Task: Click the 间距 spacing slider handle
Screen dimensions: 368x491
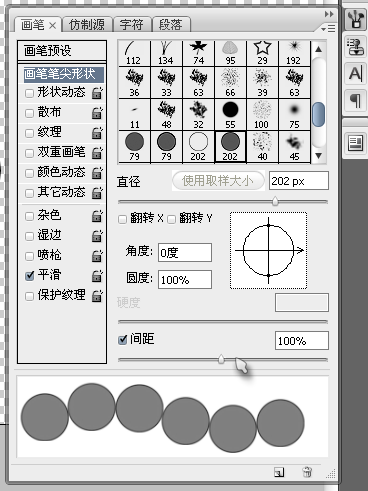Action: (x=221, y=359)
